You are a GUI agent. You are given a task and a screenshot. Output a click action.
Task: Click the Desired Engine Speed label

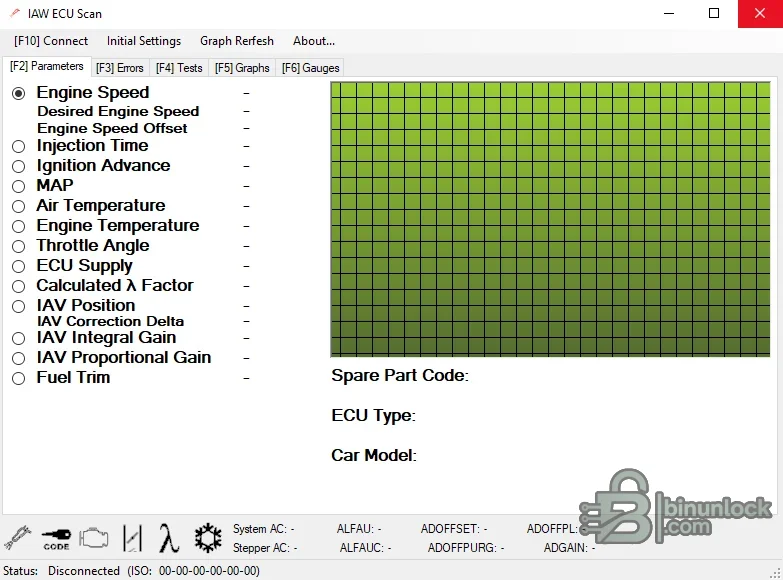tap(118, 111)
